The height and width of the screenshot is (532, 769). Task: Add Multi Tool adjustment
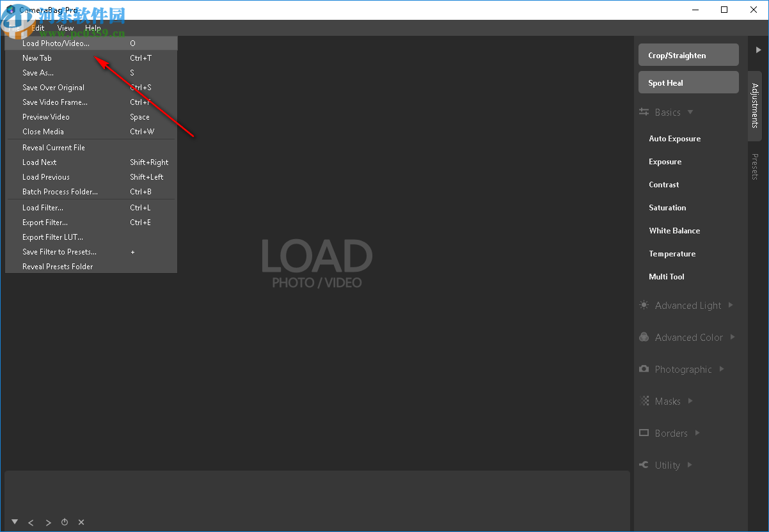tap(667, 277)
